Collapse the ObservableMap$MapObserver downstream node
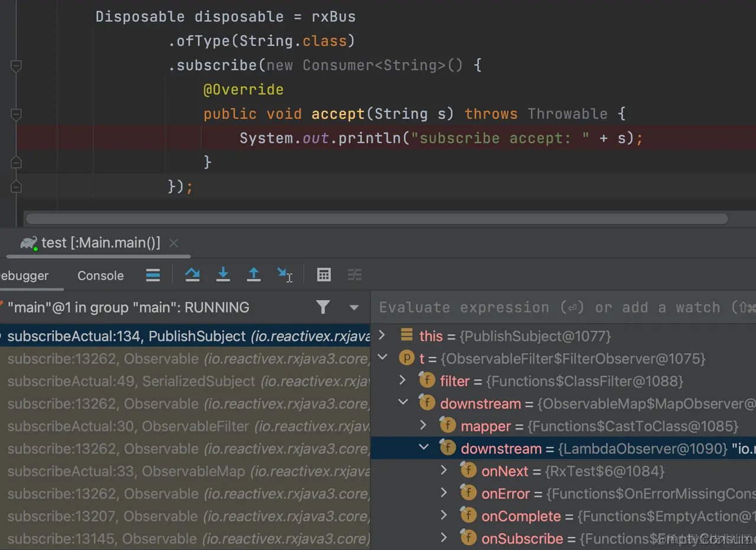756x550 pixels. click(x=403, y=402)
